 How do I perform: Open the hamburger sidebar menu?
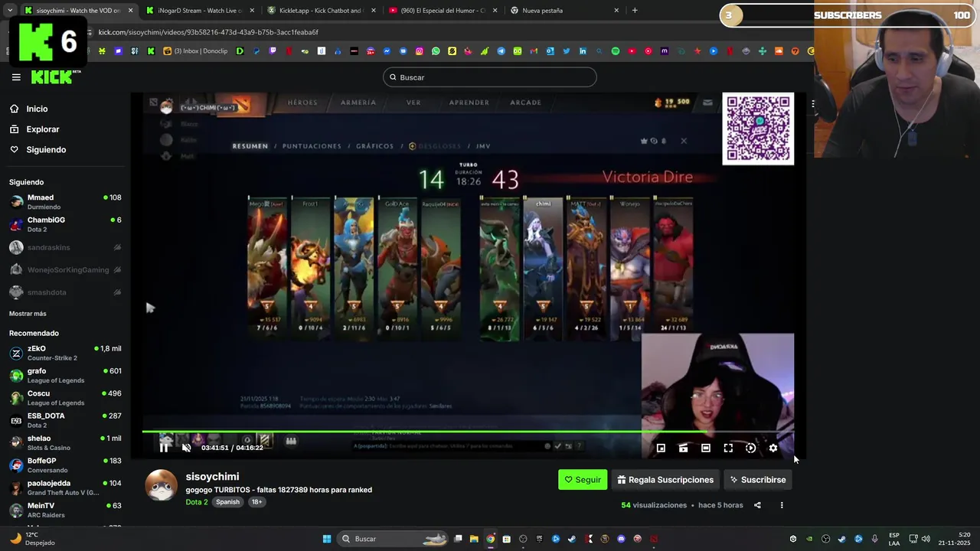pos(16,77)
